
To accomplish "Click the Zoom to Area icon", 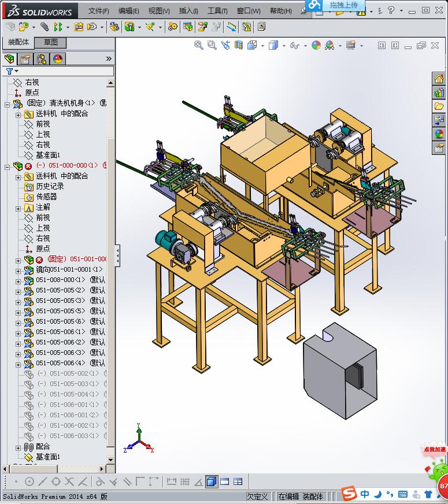I will click(212, 45).
